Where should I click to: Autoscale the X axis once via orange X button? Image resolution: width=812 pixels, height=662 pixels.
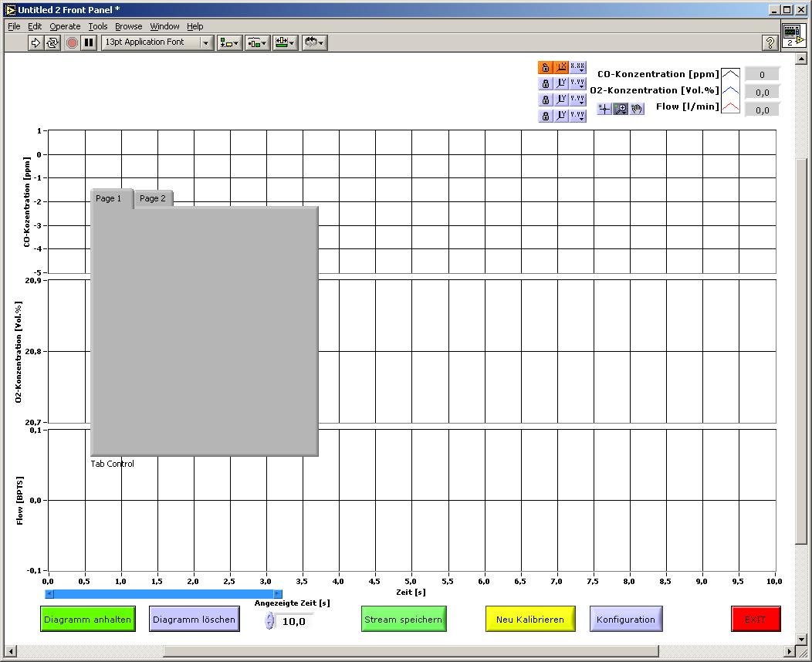pos(561,67)
